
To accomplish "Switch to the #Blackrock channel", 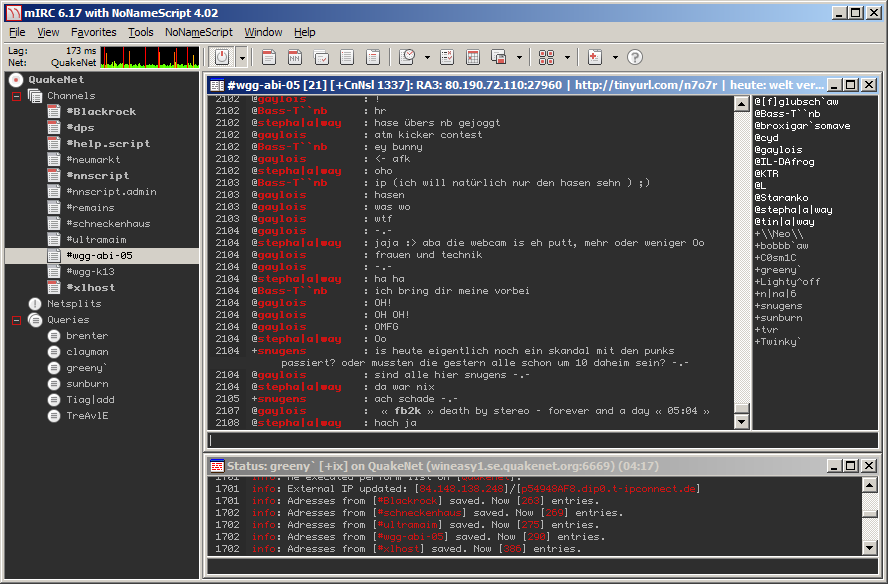I will point(100,112).
